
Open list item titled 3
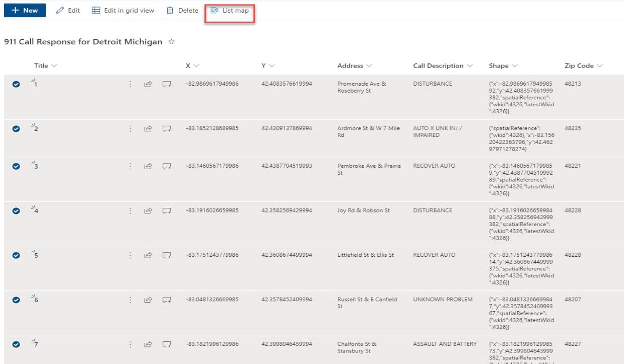coord(36,166)
